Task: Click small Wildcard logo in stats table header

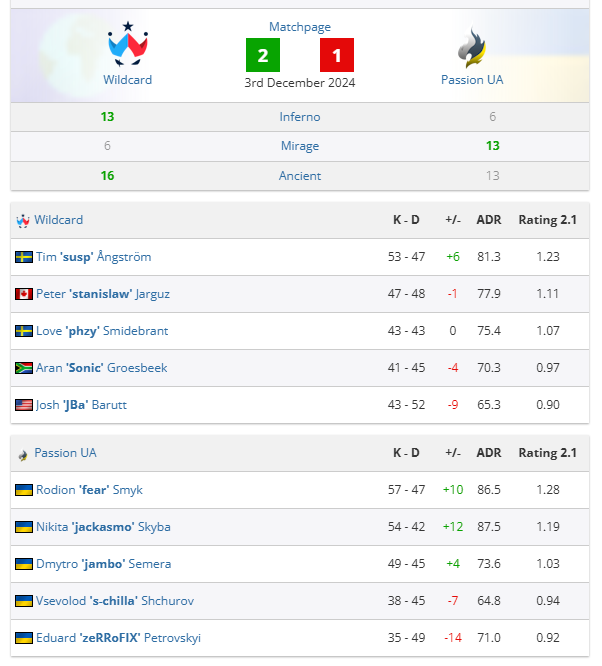Action: [x=23, y=221]
